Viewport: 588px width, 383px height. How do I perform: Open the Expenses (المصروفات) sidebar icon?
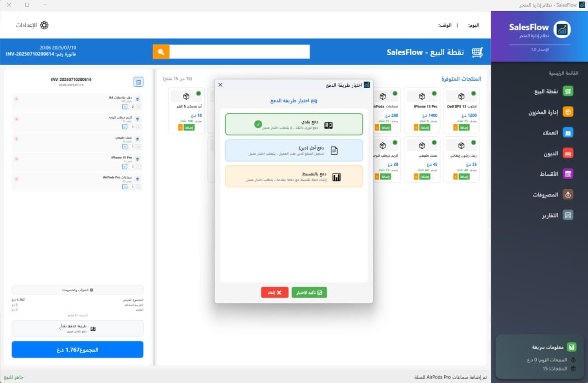click(x=568, y=195)
